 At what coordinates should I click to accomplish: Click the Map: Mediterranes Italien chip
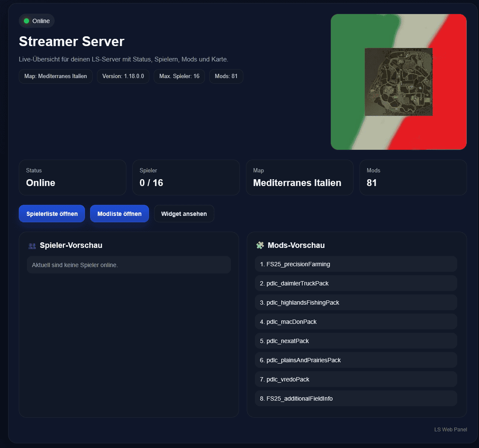tap(55, 76)
